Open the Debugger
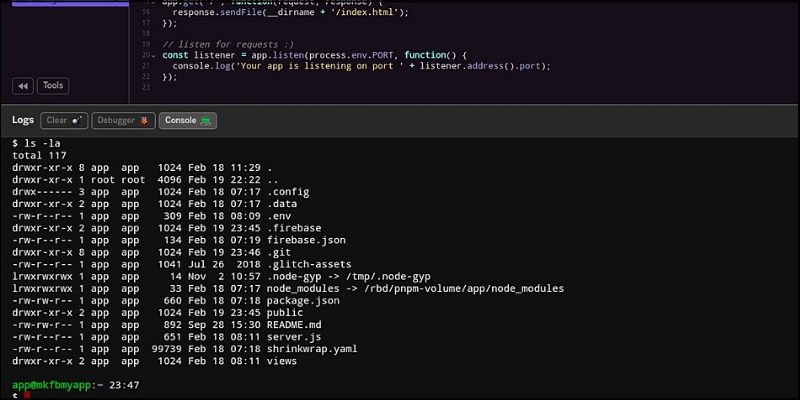The width and height of the screenshot is (800, 400). 123,120
